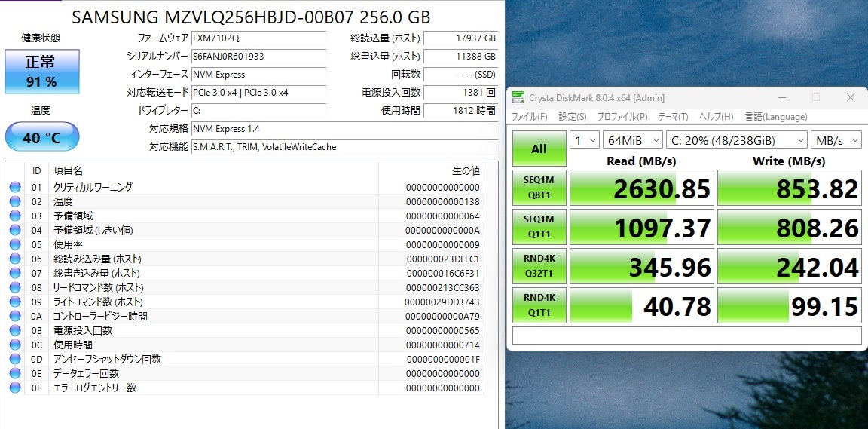Click status orb for row 03 予備領域
Screen dimensions: 868x429
coord(15,216)
